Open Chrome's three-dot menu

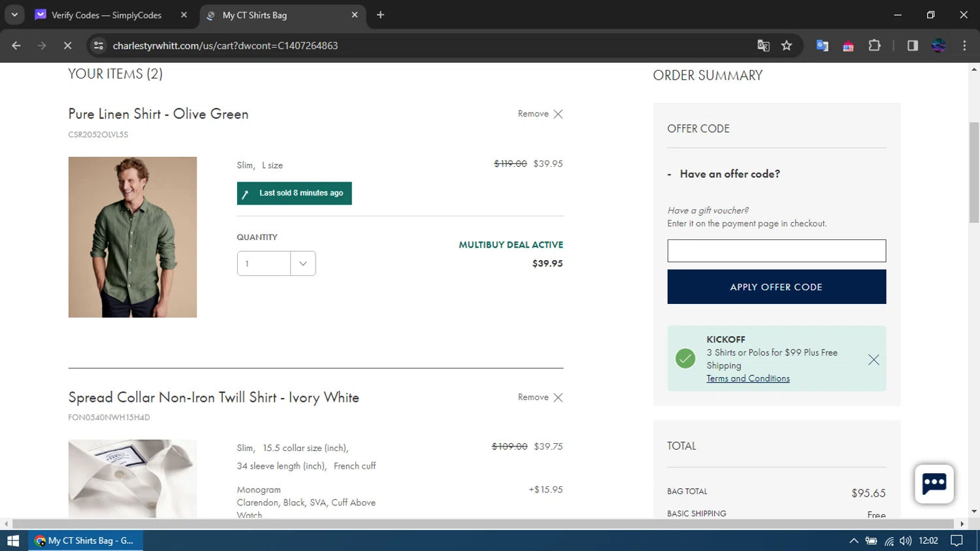pos(964,46)
